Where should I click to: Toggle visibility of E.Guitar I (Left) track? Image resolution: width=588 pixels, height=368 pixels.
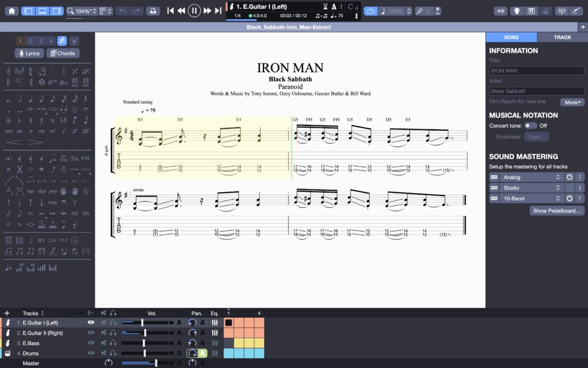tap(91, 323)
